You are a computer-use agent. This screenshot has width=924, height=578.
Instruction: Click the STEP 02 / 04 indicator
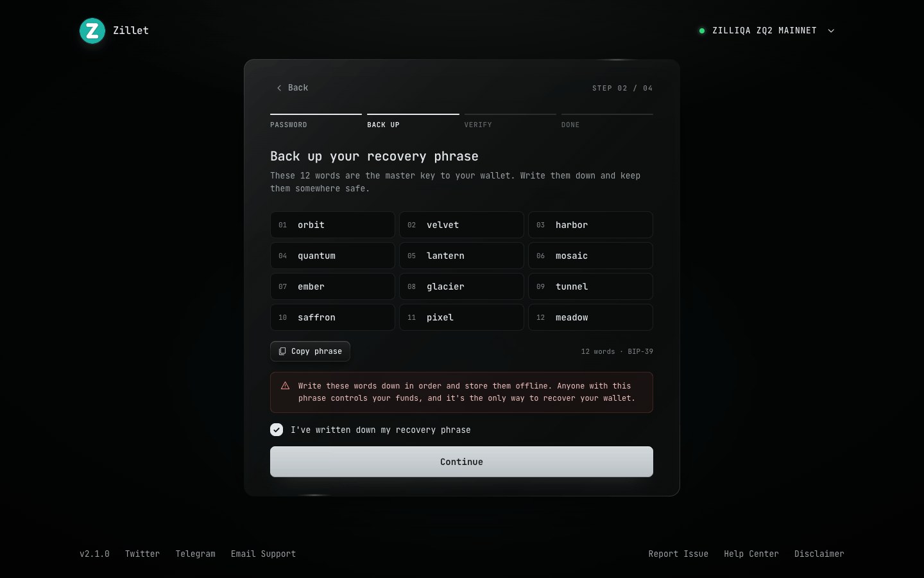(622, 88)
